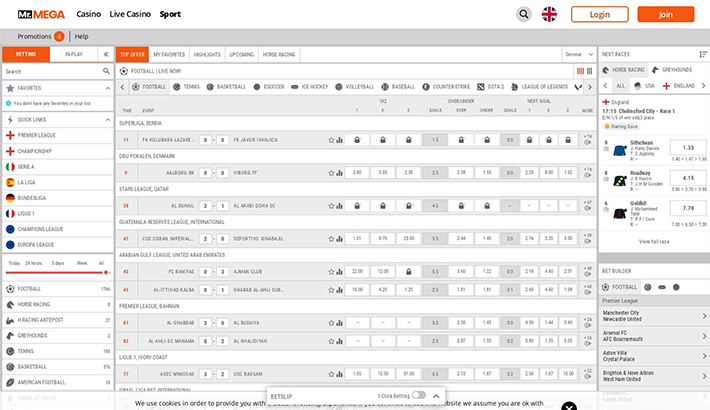The width and height of the screenshot is (710, 410).
Task: Select Dota 2 in the sports carousel
Action: pos(490,87)
